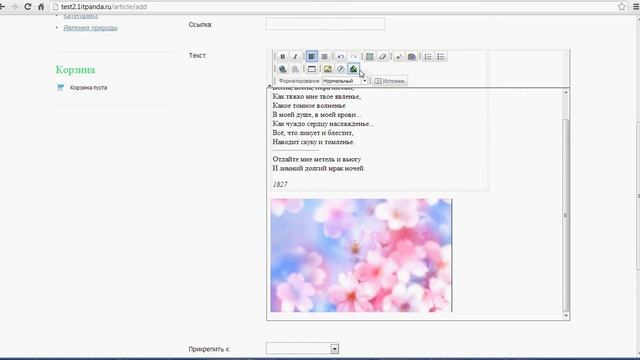Click the paperclip attachment icon
The width and height of the screenshot is (640, 360).
tap(340, 69)
